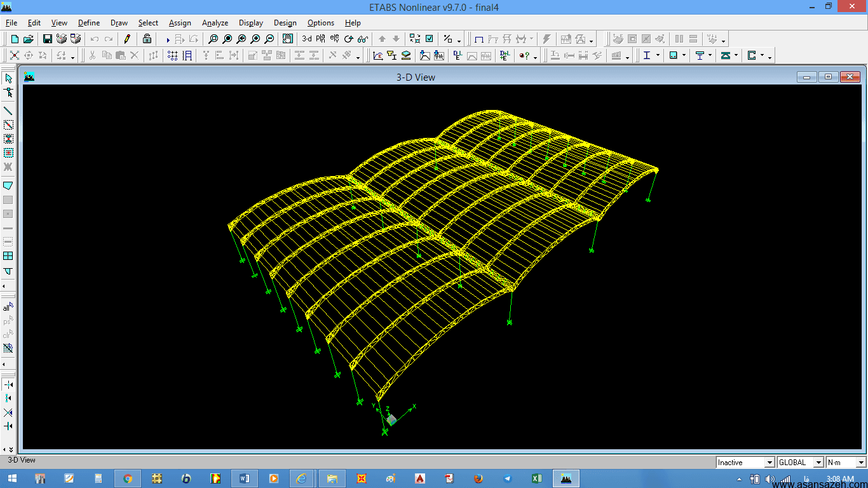This screenshot has width=868, height=488.
Task: Click perspective toggle glasses icon
Action: coord(362,39)
